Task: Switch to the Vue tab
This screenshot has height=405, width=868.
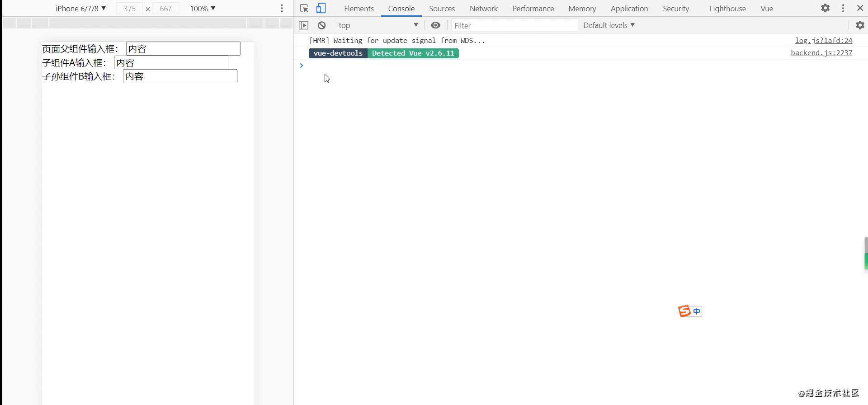Action: (767, 8)
